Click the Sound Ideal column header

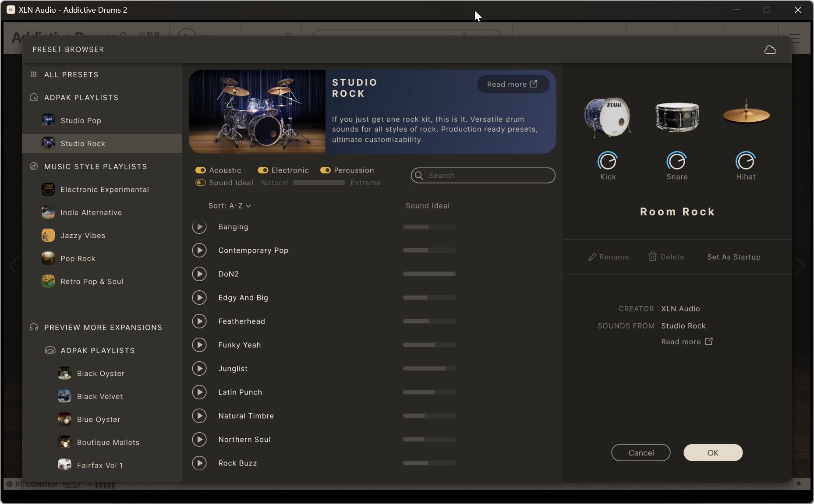click(428, 206)
